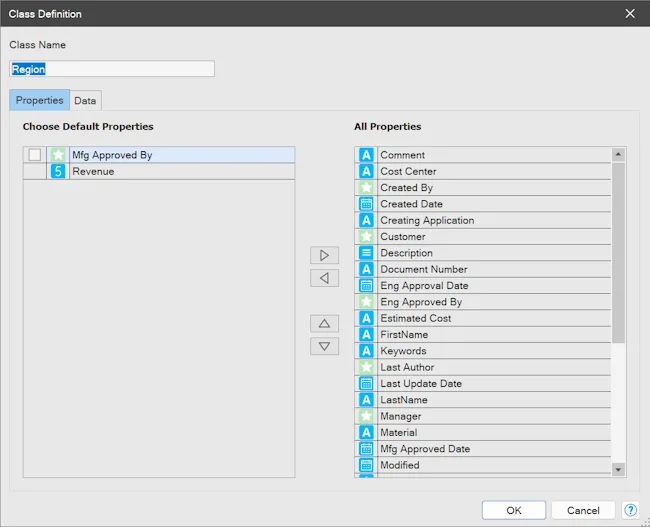
Task: Select the Properties tab
Action: click(x=39, y=100)
